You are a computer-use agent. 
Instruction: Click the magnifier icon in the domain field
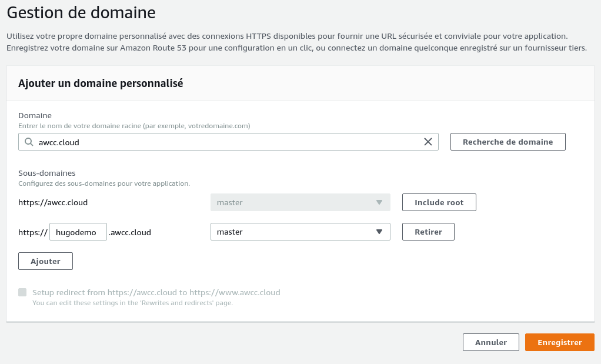click(x=28, y=142)
